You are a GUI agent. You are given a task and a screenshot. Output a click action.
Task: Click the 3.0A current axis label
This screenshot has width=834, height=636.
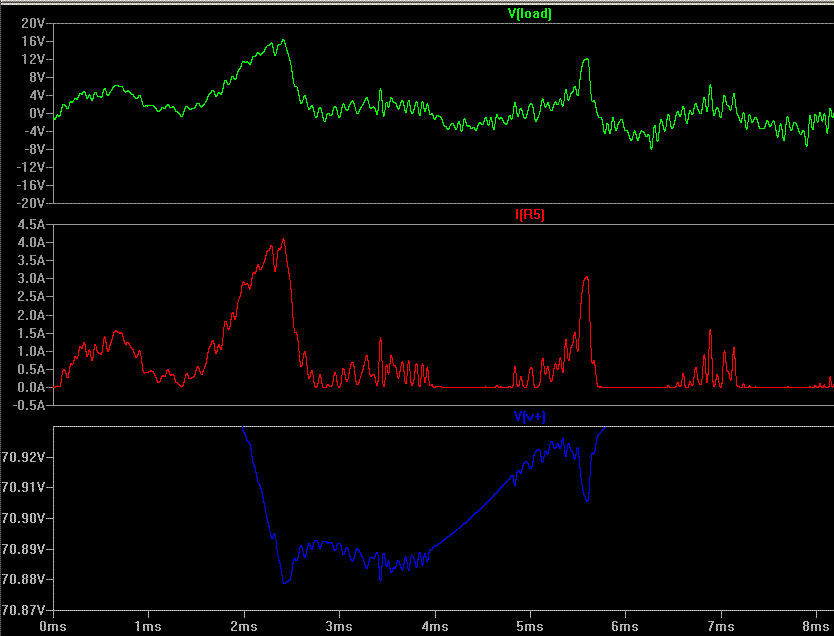coord(31,279)
